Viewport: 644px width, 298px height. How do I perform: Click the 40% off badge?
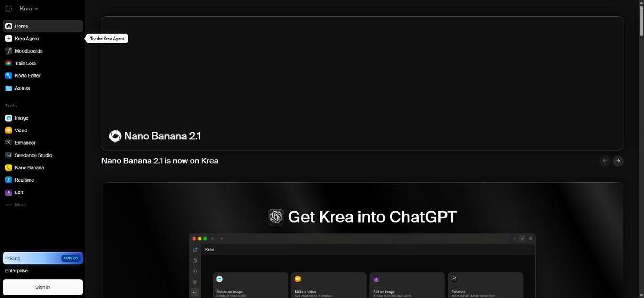pyautogui.click(x=70, y=258)
